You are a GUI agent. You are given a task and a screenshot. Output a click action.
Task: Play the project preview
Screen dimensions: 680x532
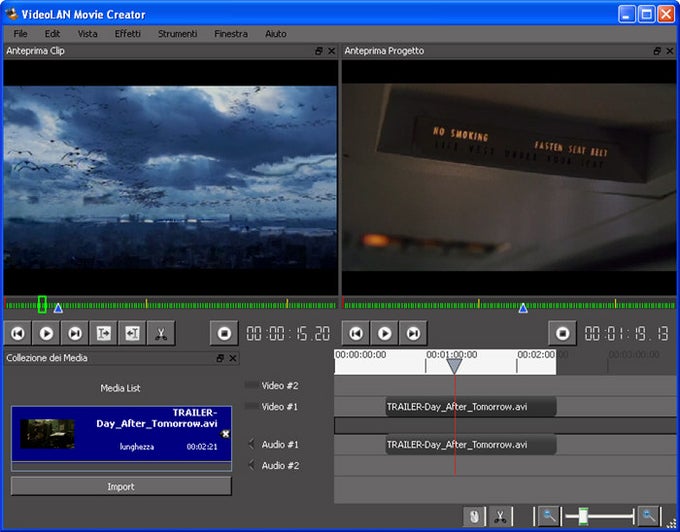[x=384, y=333]
